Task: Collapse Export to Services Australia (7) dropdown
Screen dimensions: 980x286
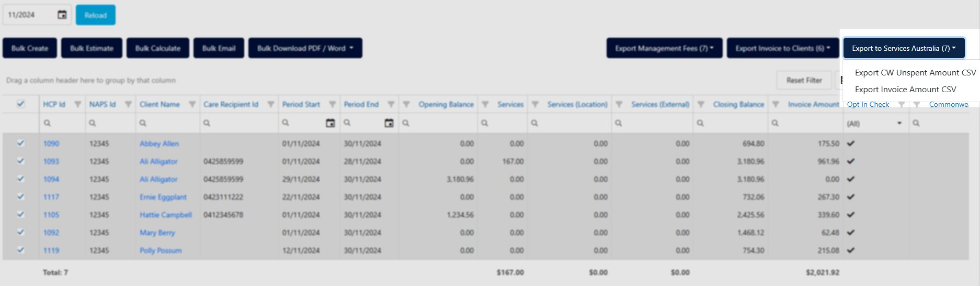Action: (x=904, y=48)
